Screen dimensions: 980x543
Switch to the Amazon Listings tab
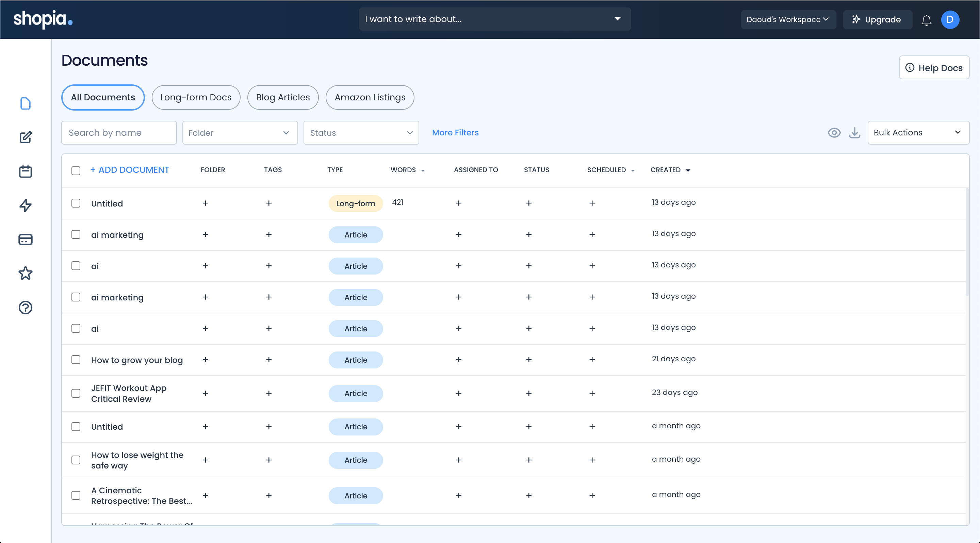point(370,97)
